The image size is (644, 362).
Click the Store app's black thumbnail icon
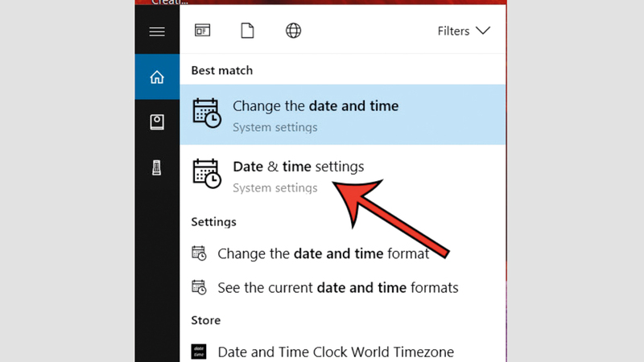[199, 352]
